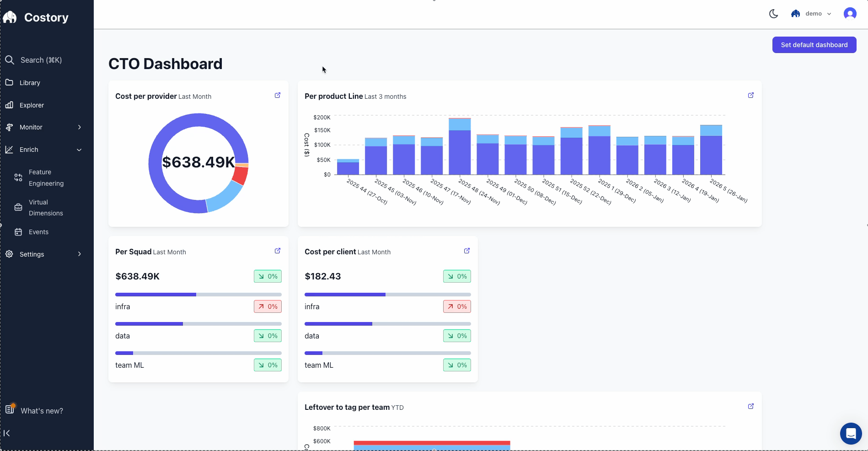Select the Search icon in the sidebar
This screenshot has width=868, height=451.
tap(10, 60)
